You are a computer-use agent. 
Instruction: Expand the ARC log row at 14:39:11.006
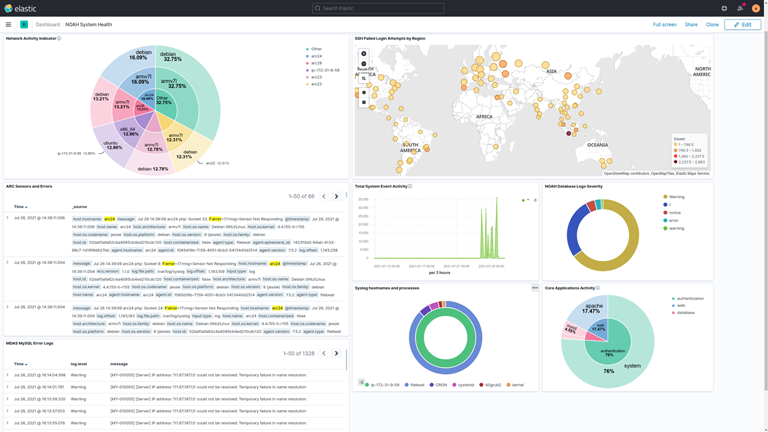click(x=7, y=217)
